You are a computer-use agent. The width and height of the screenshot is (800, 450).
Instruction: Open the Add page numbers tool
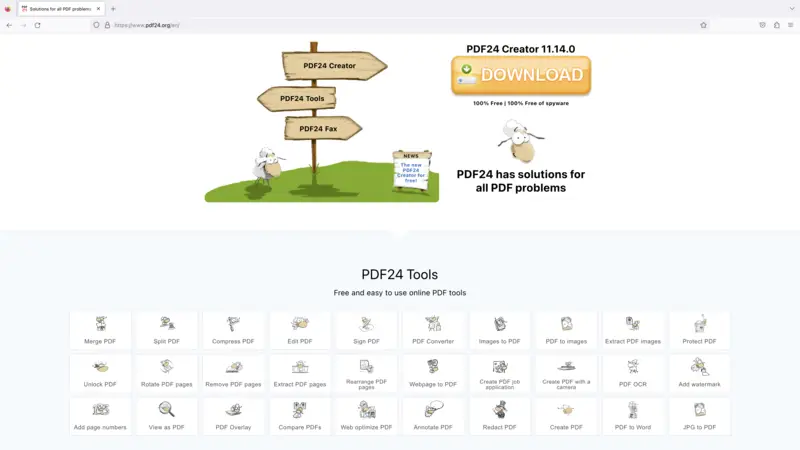100,416
